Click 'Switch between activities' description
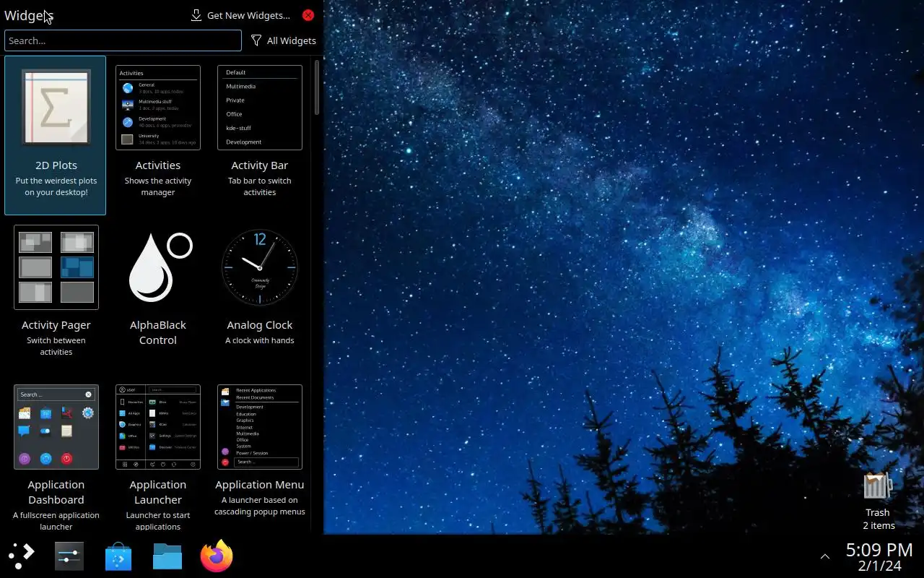 pyautogui.click(x=56, y=346)
